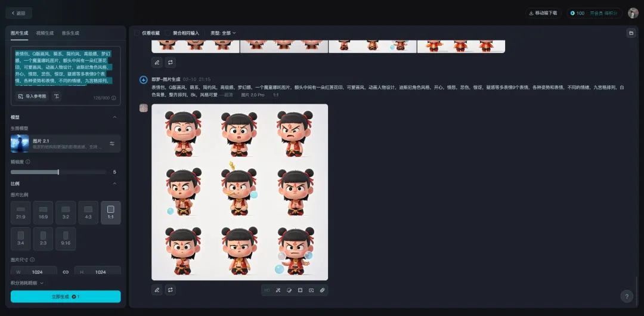The image size is (644, 316).
Task: Enable the 聚合相同输入 checkbox
Action: [168, 33]
